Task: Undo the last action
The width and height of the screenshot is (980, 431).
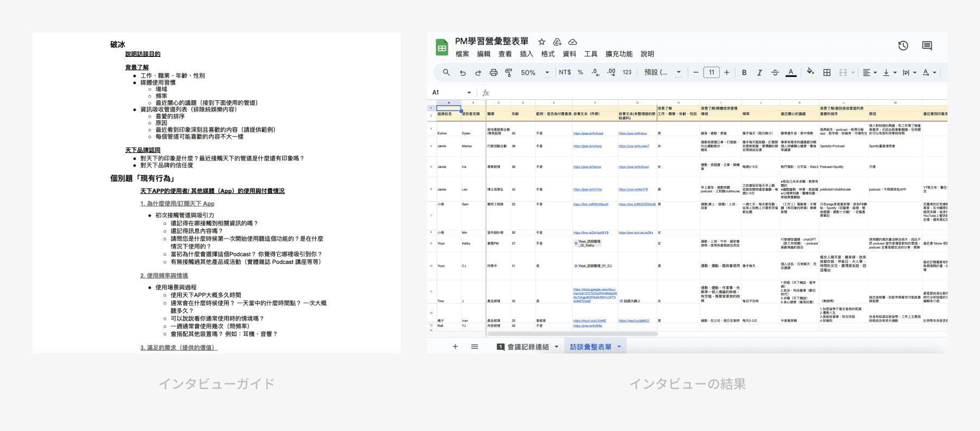Action: pos(463,72)
